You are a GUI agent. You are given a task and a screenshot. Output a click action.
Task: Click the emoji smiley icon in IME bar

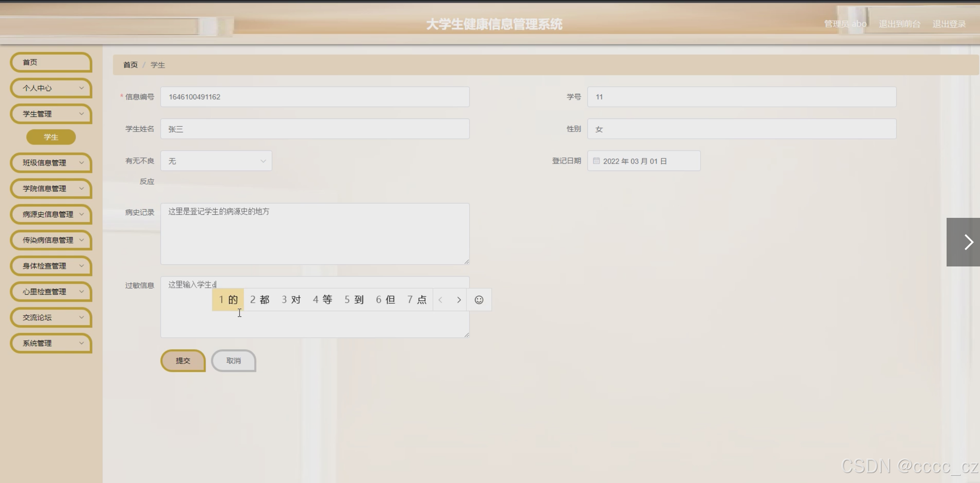[479, 300]
